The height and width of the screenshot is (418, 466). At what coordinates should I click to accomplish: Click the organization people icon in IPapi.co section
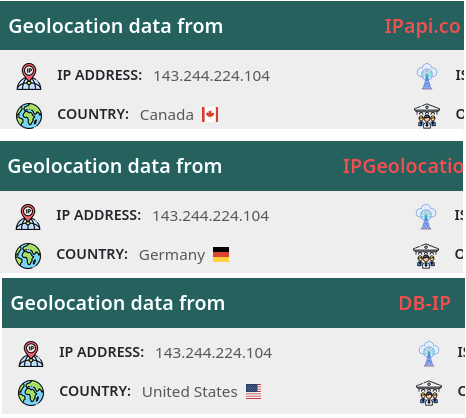427,116
